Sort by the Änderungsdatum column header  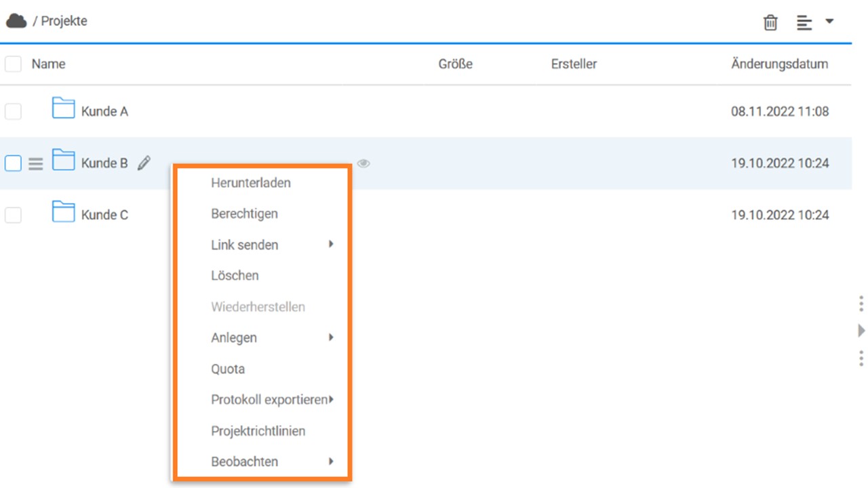(779, 64)
